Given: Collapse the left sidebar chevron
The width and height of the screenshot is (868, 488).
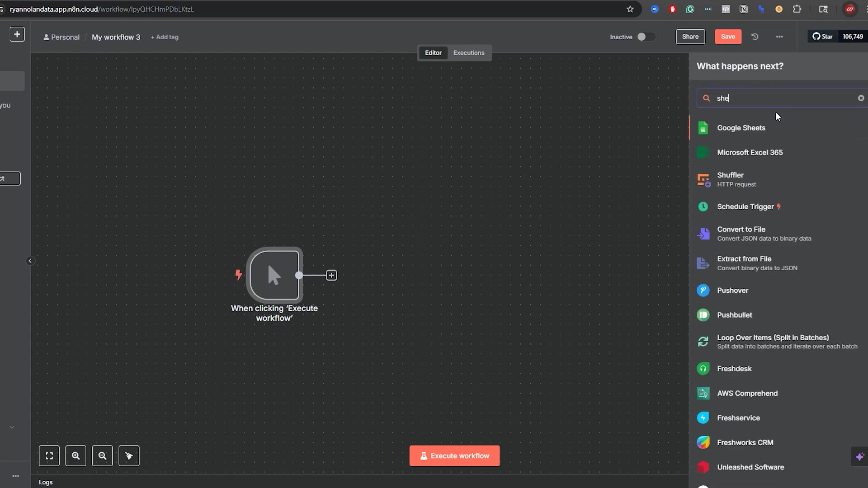Looking at the screenshot, I should tap(30, 261).
